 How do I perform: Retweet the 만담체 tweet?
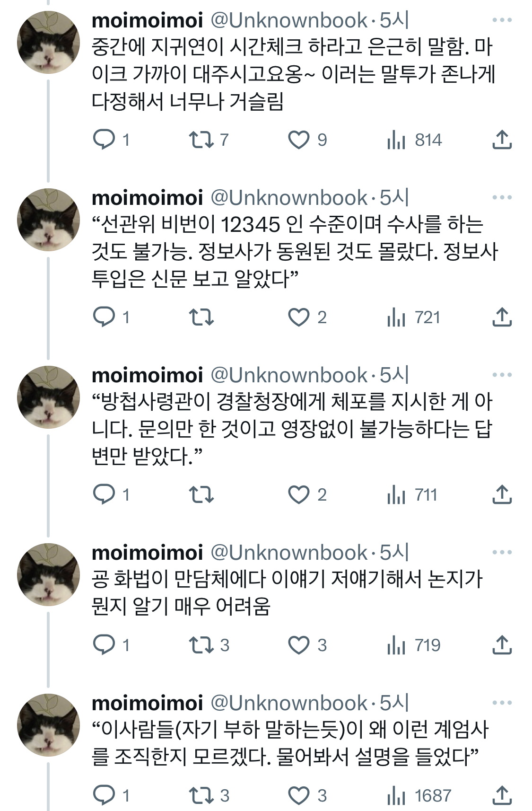201,645
